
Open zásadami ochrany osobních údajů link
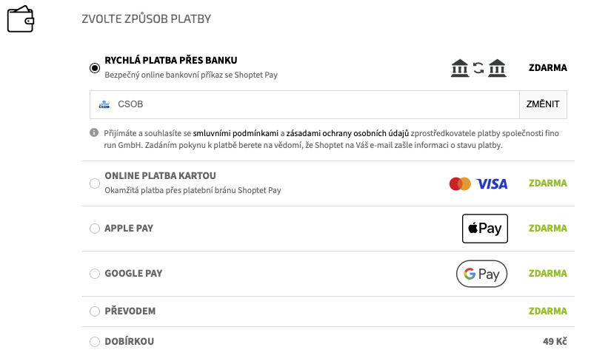[x=347, y=133]
